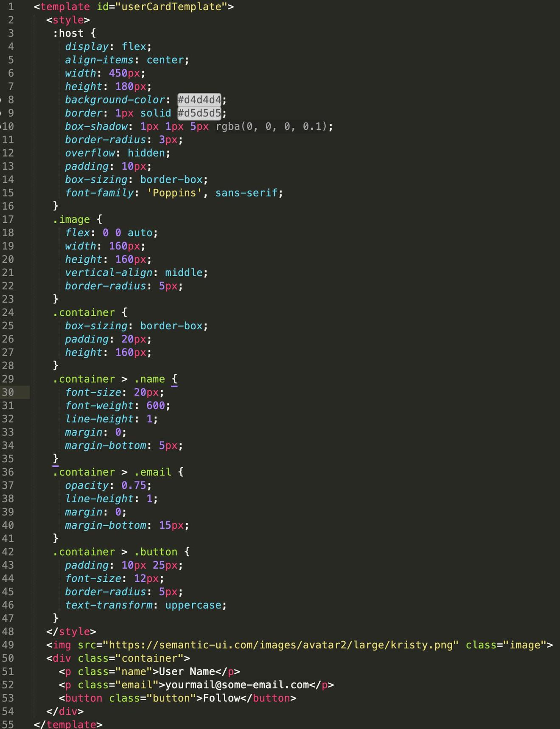The height and width of the screenshot is (729, 560).
Task: Click the opacity value 0.75
Action: click(x=134, y=485)
